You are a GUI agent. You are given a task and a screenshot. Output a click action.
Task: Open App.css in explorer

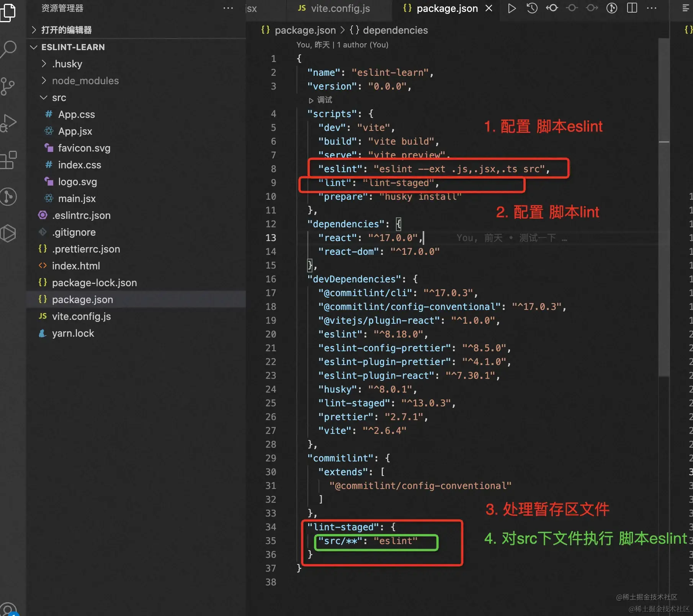click(x=136, y=114)
